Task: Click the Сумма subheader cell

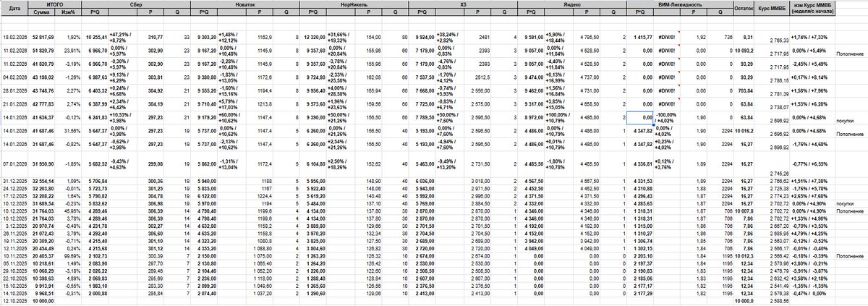Action: point(43,12)
